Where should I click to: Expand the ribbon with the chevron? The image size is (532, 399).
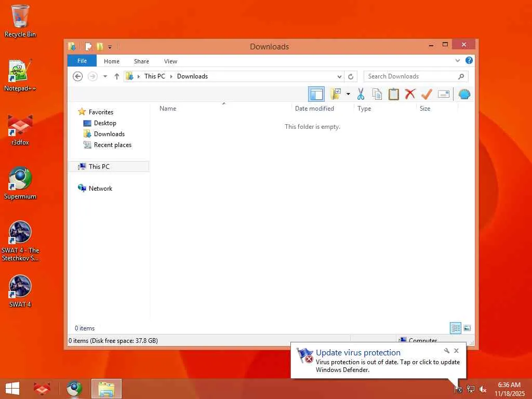point(457,61)
